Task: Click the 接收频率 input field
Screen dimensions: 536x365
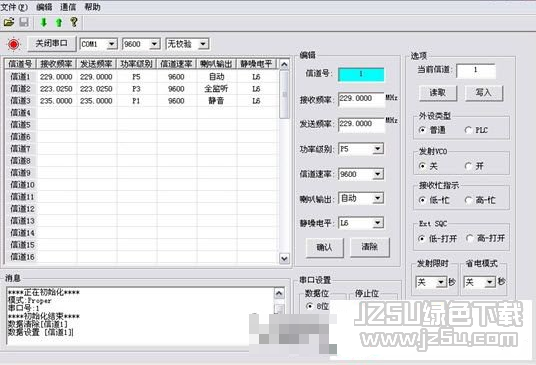Action: 361,99
